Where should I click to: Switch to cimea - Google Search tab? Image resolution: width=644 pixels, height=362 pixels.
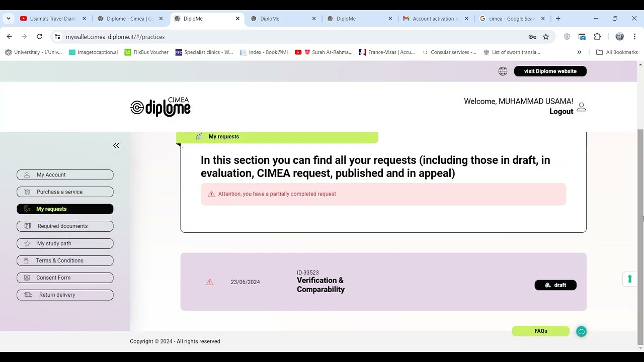pyautogui.click(x=512, y=19)
